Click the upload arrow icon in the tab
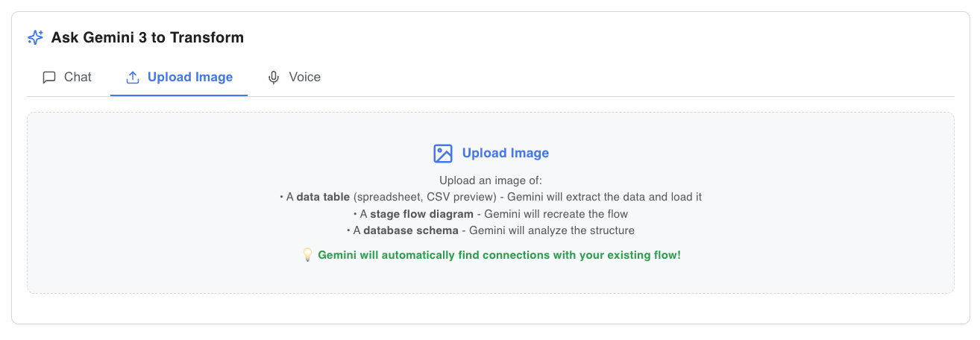The height and width of the screenshot is (340, 980). pyautogui.click(x=133, y=78)
